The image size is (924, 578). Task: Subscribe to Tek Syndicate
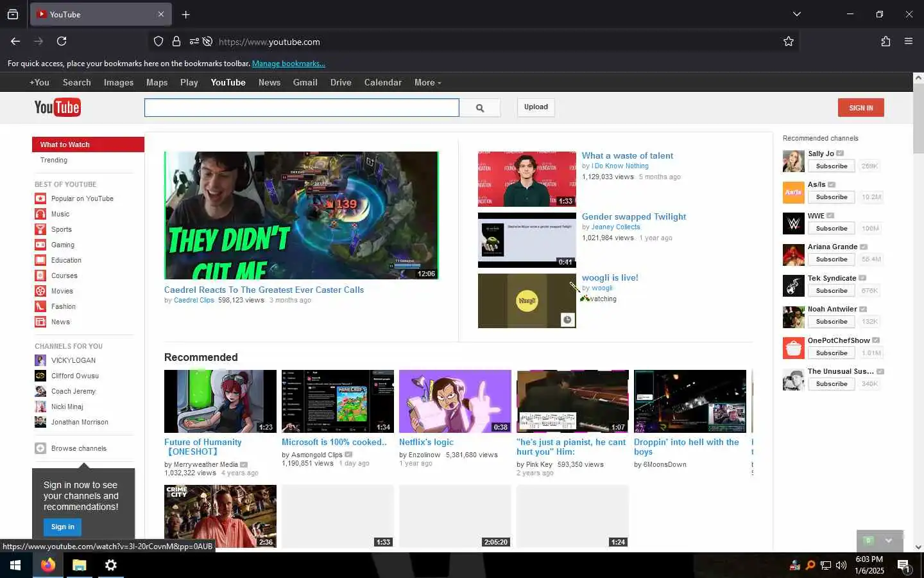pos(832,290)
